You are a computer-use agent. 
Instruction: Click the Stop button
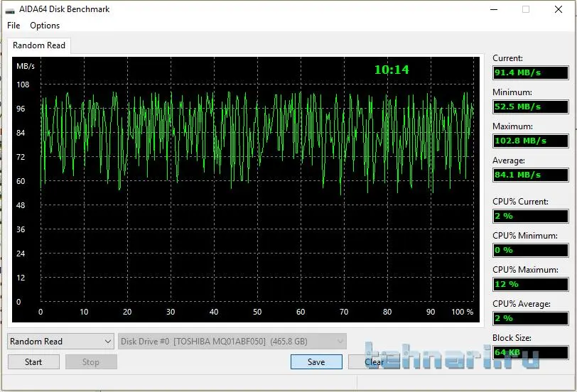91,362
